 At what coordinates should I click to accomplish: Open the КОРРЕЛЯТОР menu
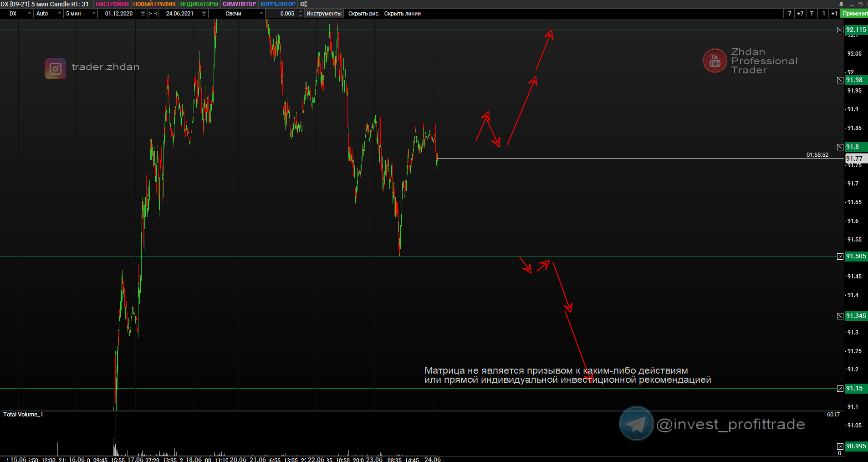pyautogui.click(x=278, y=4)
